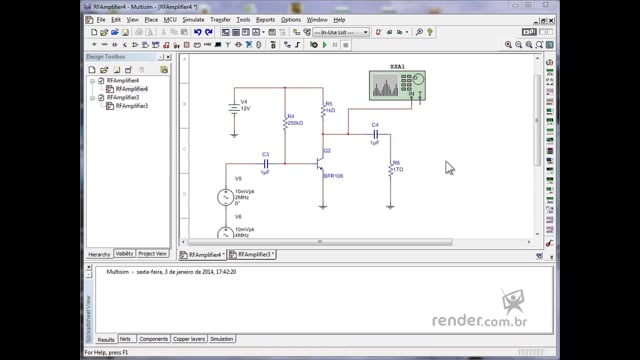This screenshot has width=640, height=360.
Task: Click the schematic scroll down arrow
Action: click(537, 234)
